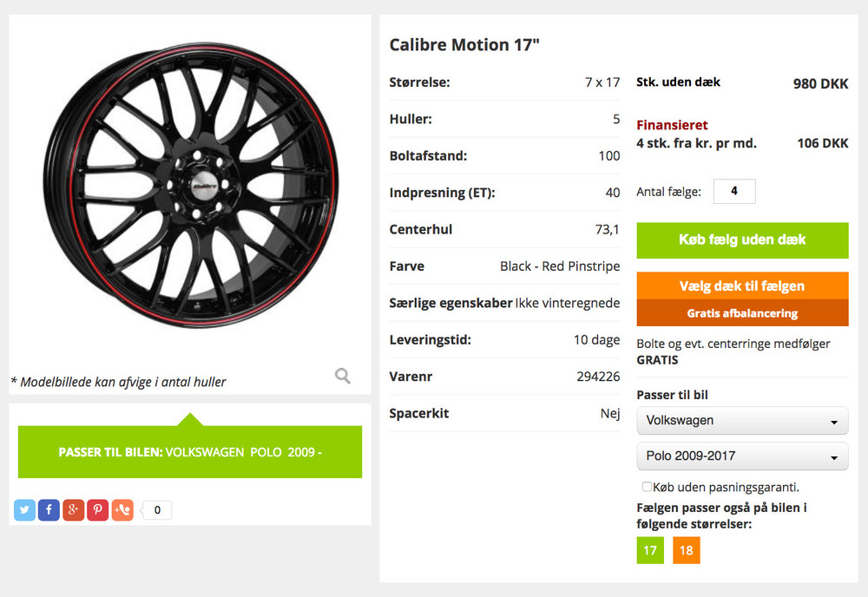Select the green 17 inch size
This screenshot has width=868, height=597.
click(650, 550)
